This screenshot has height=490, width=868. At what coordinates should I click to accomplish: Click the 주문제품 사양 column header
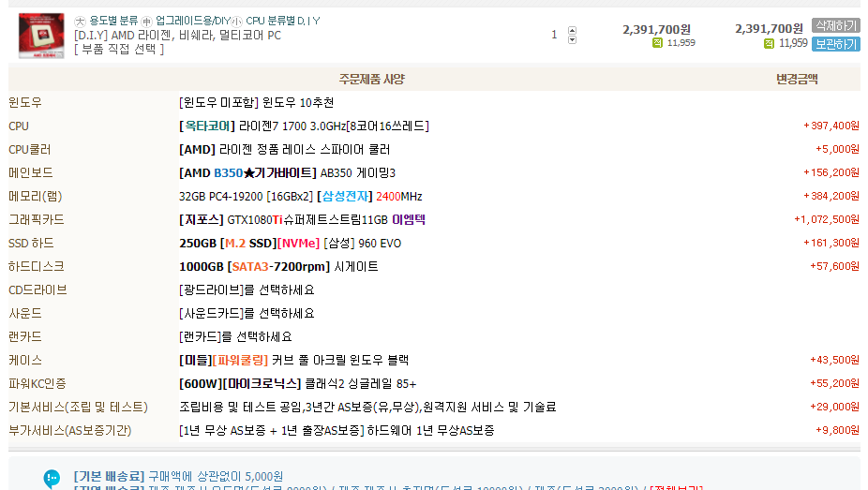coord(372,79)
